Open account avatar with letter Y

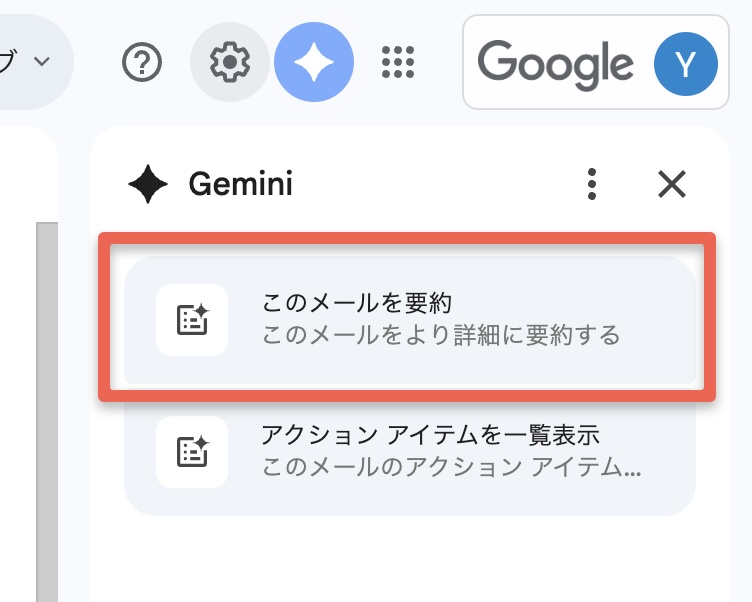click(x=686, y=64)
